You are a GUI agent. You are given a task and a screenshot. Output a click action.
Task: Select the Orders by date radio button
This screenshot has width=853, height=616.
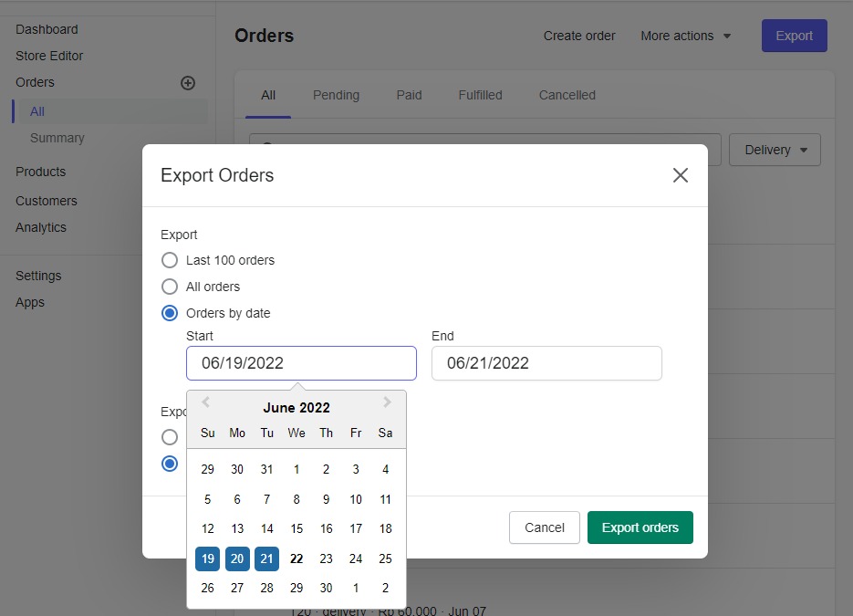point(170,313)
